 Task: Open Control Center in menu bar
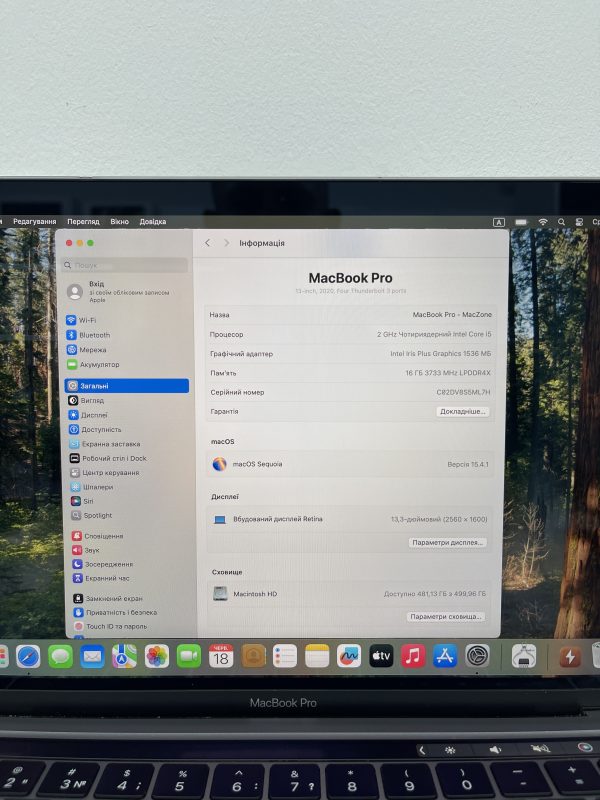pos(579,222)
